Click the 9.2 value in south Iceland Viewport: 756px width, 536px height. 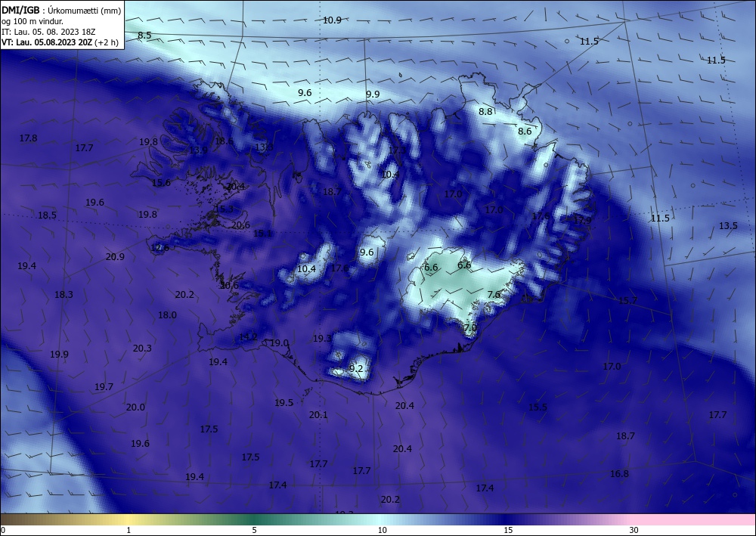tap(355, 369)
